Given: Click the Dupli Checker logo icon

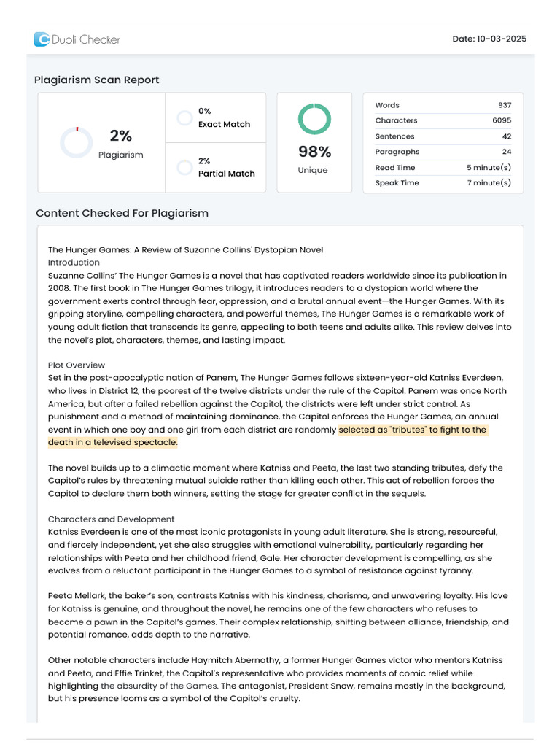Looking at the screenshot, I should (x=42, y=39).
